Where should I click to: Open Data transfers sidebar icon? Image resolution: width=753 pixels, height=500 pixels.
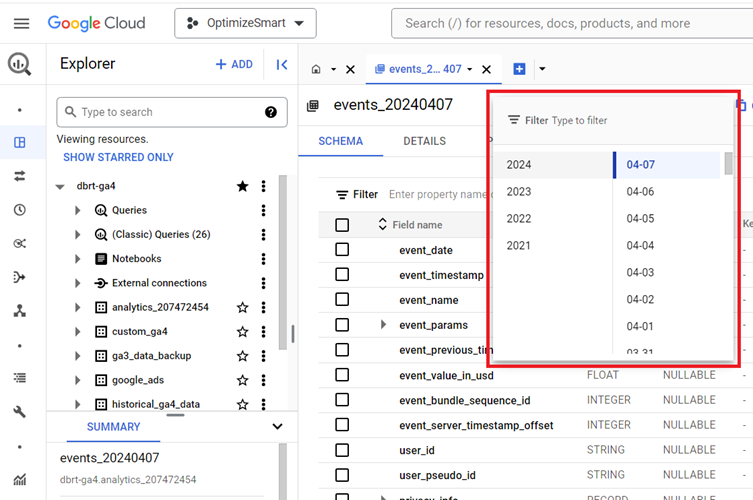point(20,176)
